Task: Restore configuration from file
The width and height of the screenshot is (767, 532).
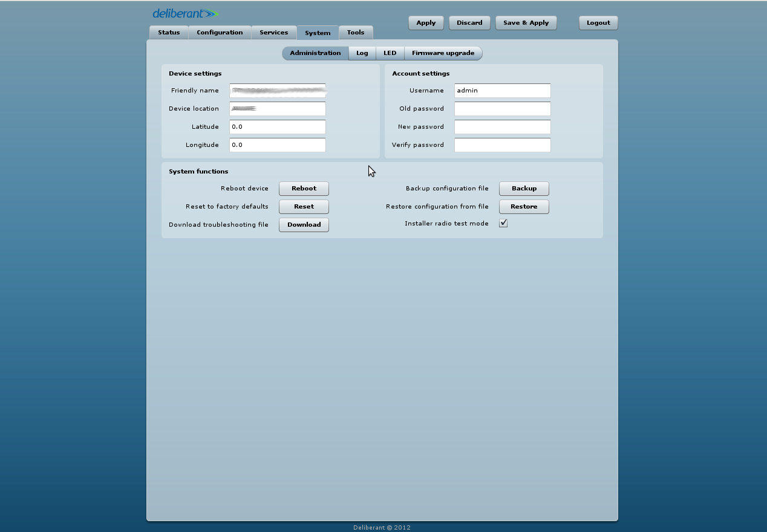Action: 524,207
